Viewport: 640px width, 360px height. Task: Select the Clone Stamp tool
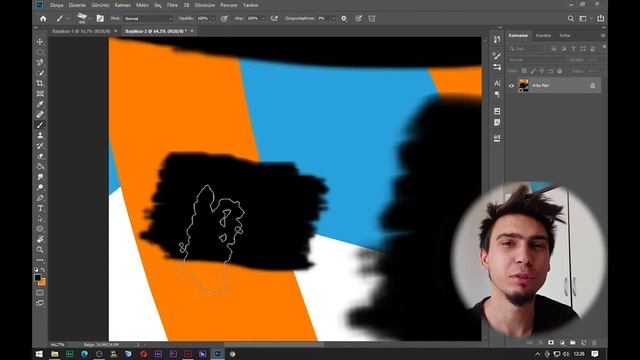point(40,136)
